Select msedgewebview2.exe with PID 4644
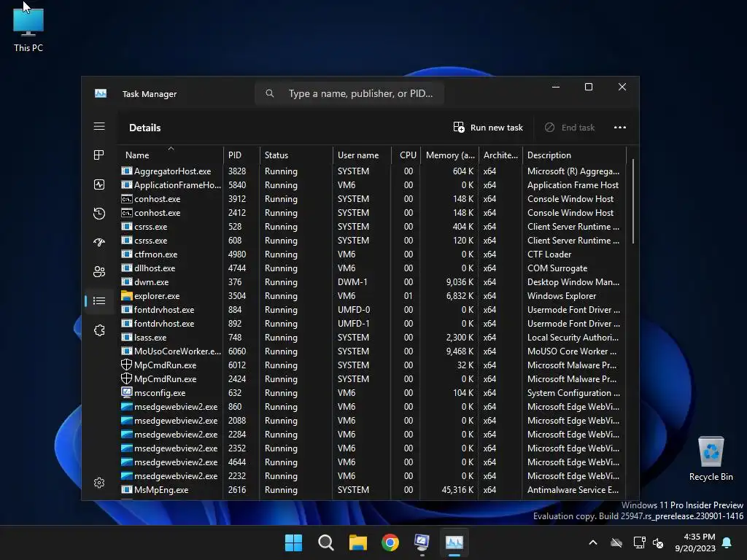This screenshot has width=747, height=560. tap(371, 462)
